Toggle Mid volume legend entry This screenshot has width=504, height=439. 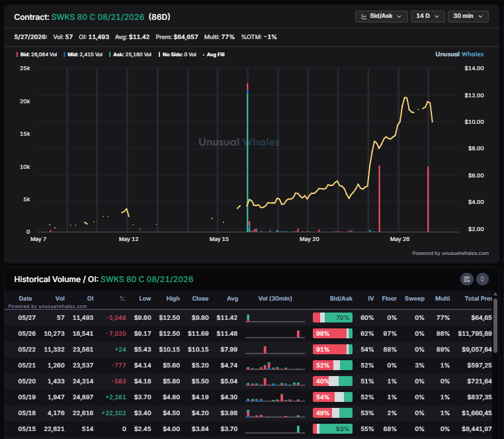[x=83, y=55]
